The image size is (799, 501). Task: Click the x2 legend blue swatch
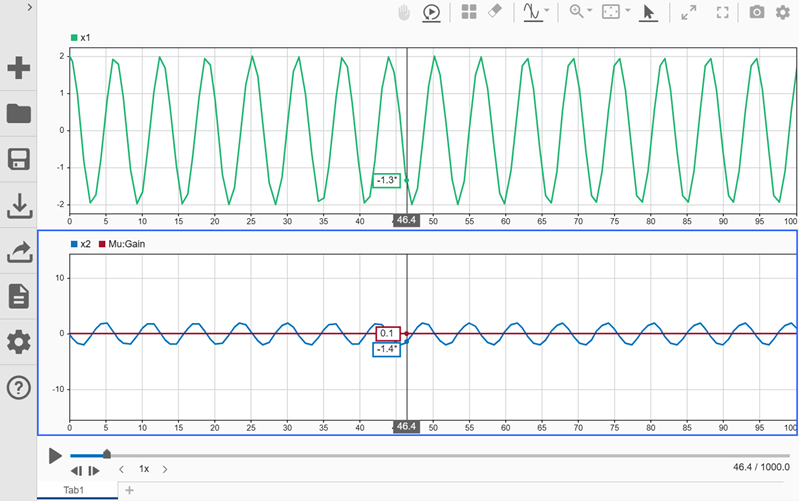74,244
